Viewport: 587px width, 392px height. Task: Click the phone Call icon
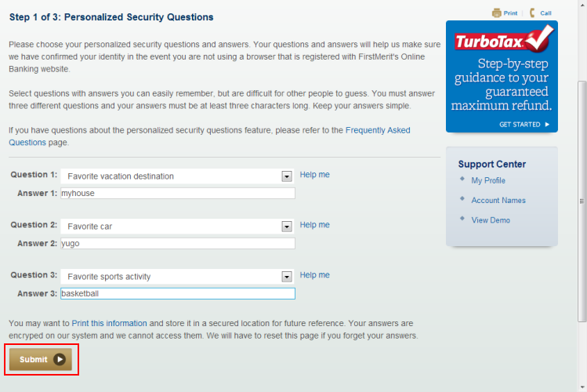tap(533, 13)
